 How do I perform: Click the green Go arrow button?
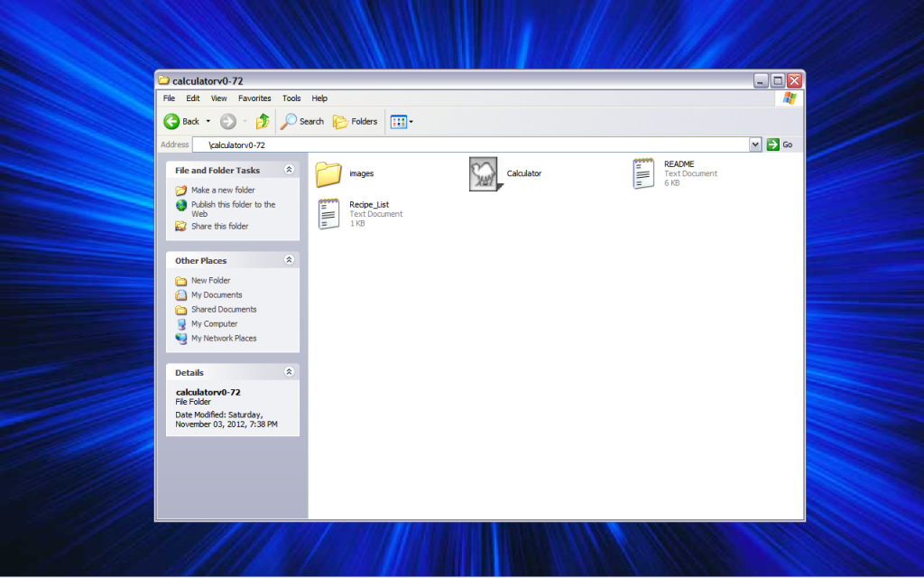pos(772,144)
